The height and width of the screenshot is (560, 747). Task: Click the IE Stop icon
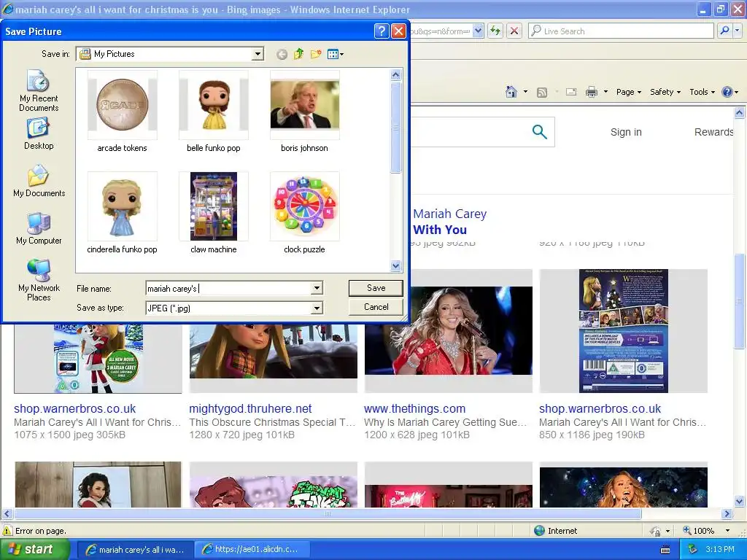coord(514,31)
